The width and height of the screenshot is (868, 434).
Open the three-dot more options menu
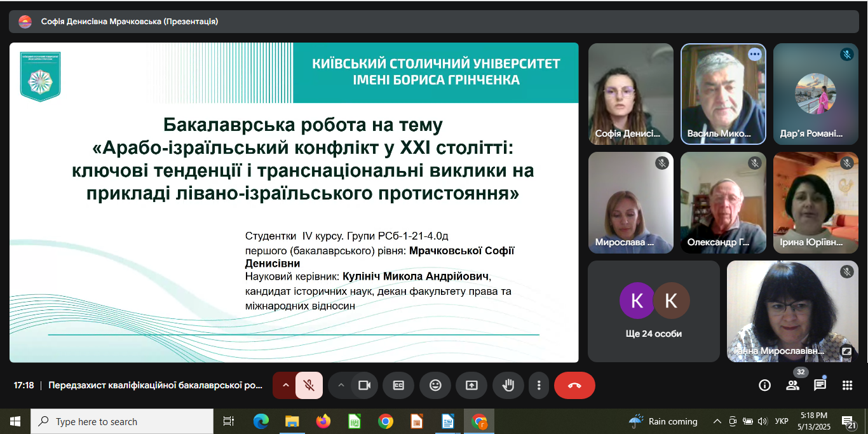pos(539,385)
